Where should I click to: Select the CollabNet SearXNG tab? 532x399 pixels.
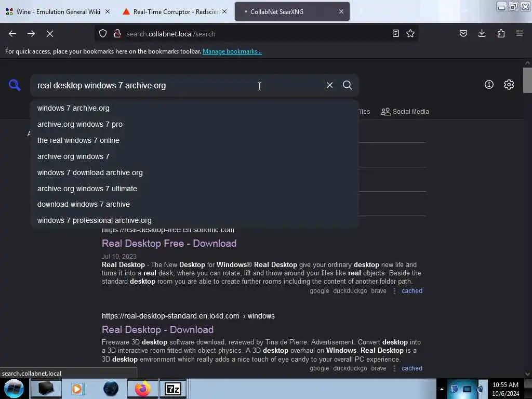pos(292,11)
